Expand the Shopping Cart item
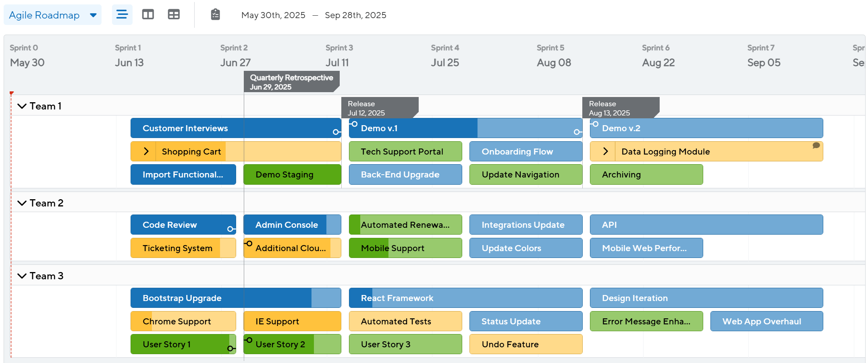The width and height of the screenshot is (868, 363). (x=146, y=152)
